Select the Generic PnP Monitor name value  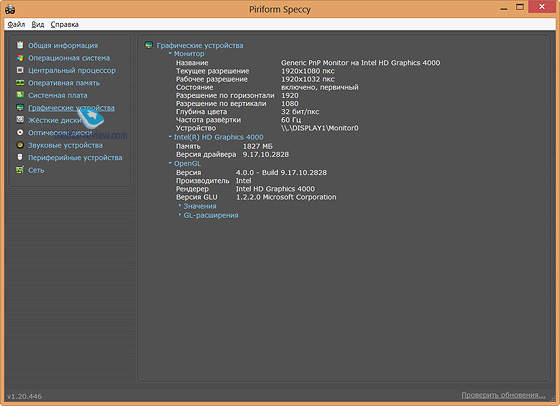[x=360, y=63]
